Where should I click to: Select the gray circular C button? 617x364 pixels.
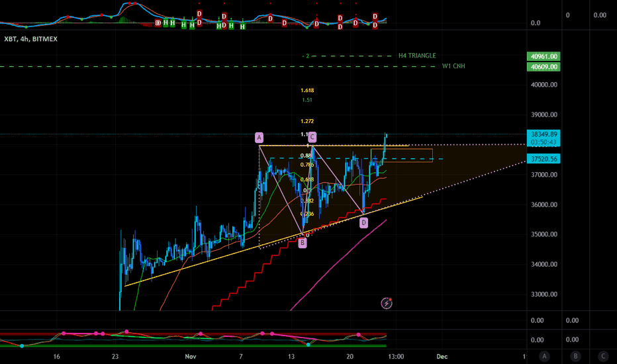(x=603, y=356)
